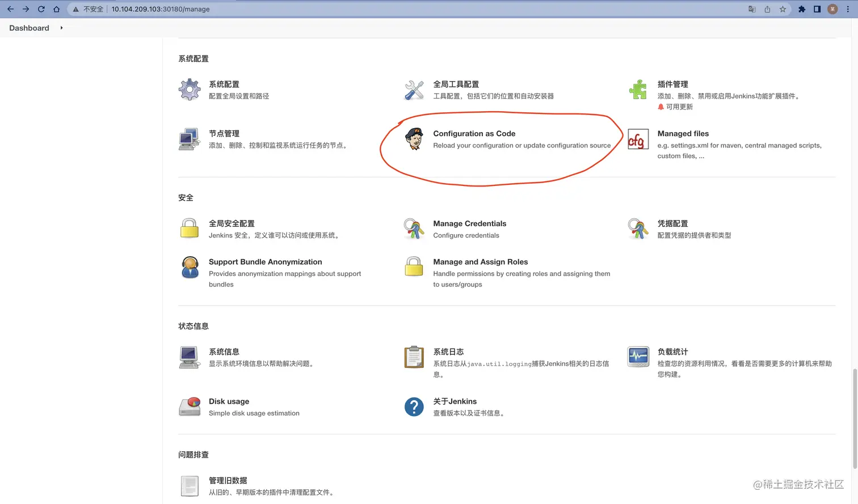Open the browser profile avatar
The width and height of the screenshot is (858, 504).
pos(832,9)
